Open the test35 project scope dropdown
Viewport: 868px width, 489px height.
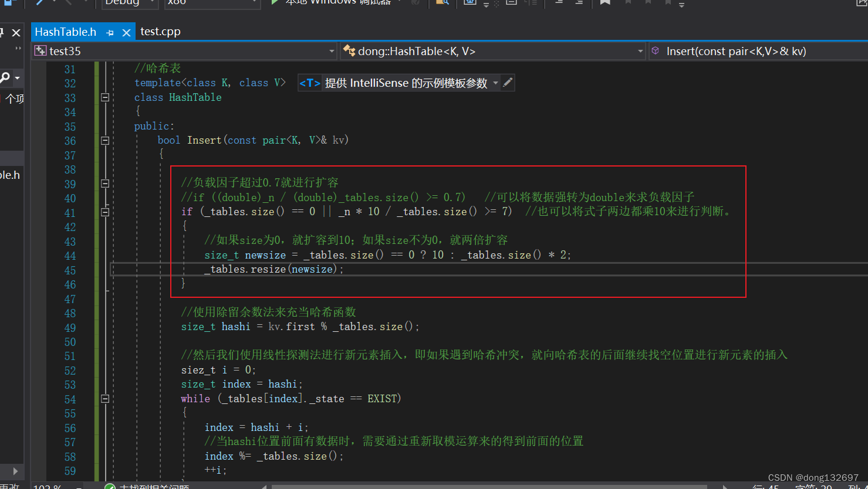185,51
